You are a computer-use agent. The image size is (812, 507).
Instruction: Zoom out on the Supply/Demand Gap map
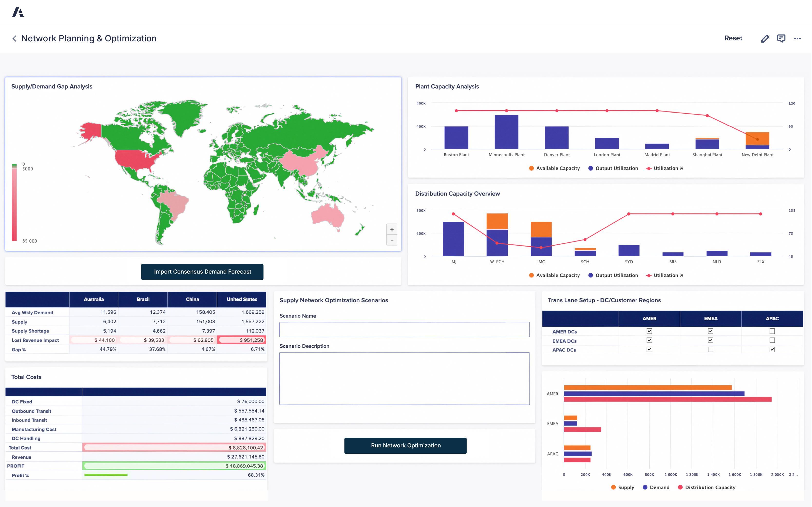[x=392, y=240]
